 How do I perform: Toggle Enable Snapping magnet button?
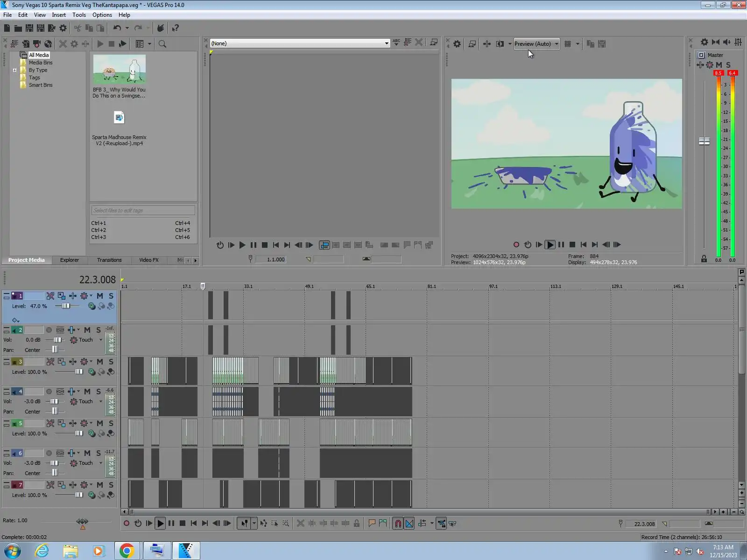(398, 524)
